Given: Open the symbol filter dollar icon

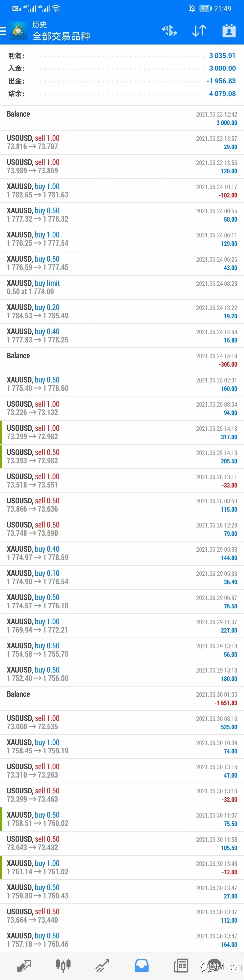Looking at the screenshot, I should pos(169,31).
